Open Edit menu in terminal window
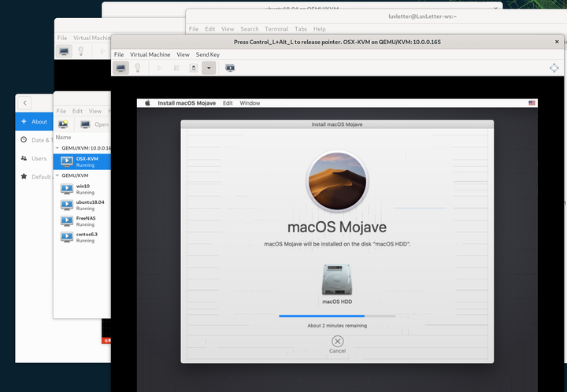This screenshot has width=567, height=392. pyautogui.click(x=210, y=29)
